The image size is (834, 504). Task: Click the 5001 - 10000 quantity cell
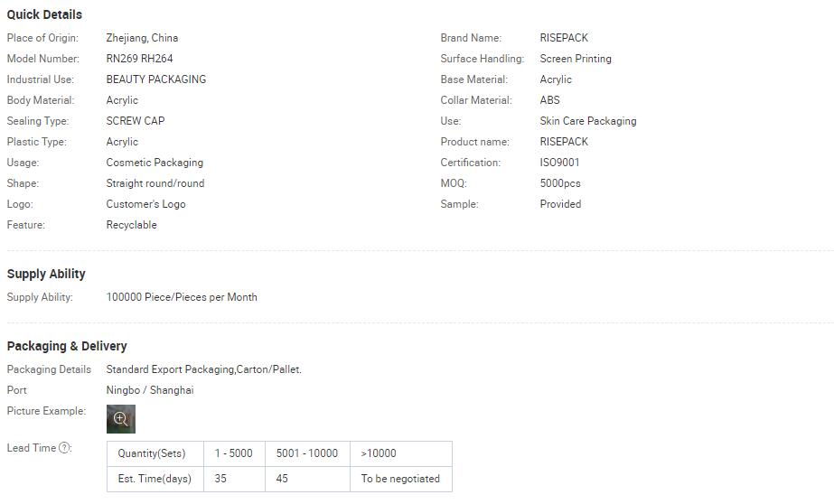click(x=307, y=453)
